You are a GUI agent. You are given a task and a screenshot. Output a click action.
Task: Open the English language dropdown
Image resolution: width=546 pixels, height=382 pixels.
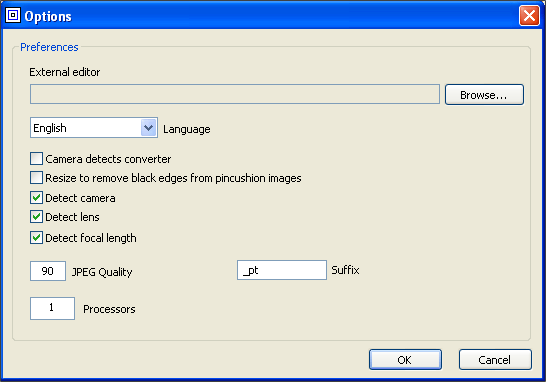click(x=94, y=128)
